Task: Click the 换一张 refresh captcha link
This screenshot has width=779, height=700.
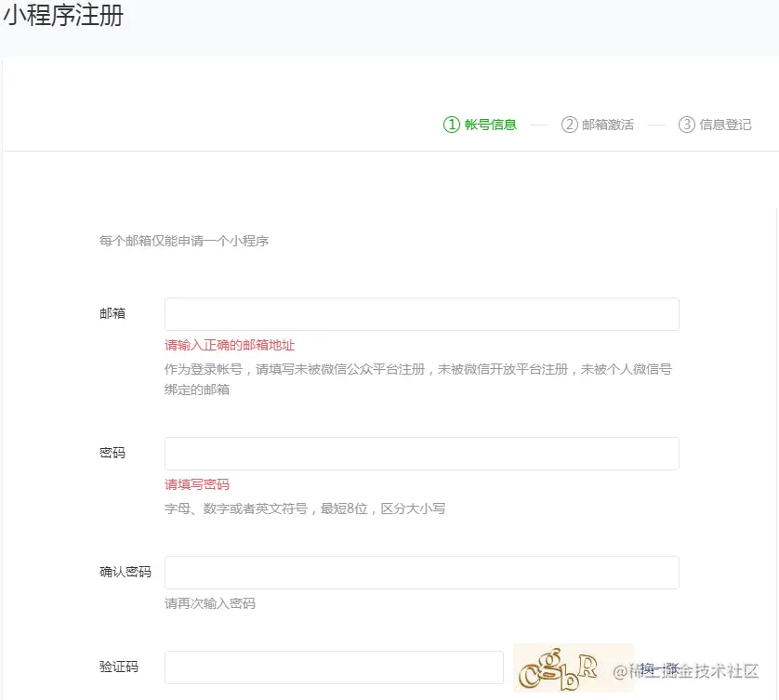Action: click(x=660, y=668)
